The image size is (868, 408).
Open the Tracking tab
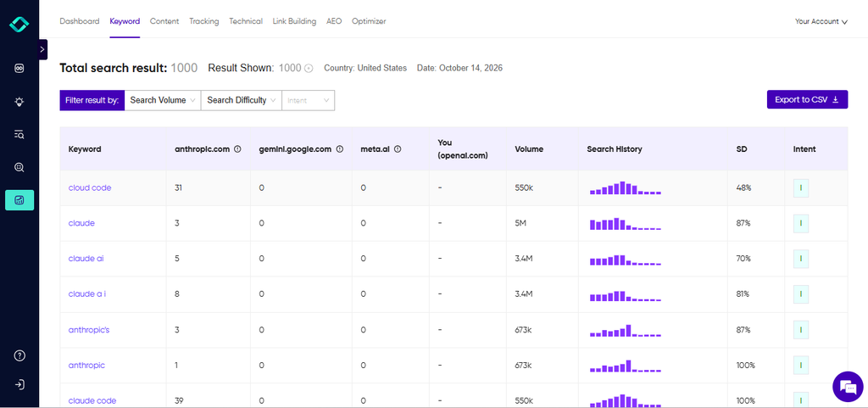click(203, 21)
